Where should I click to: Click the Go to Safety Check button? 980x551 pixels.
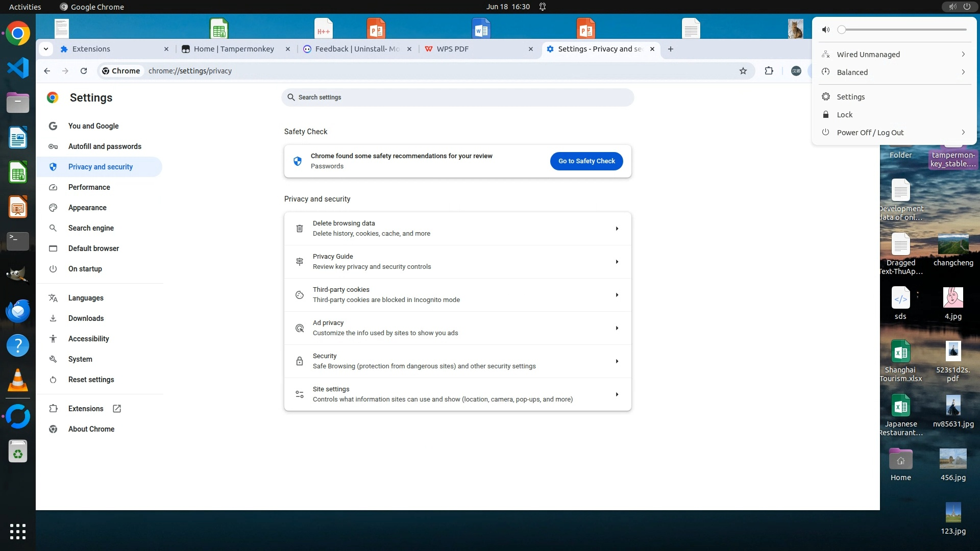tap(586, 161)
